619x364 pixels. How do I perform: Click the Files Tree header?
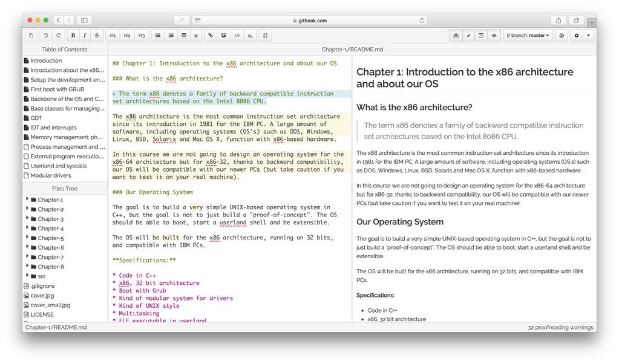pos(65,189)
